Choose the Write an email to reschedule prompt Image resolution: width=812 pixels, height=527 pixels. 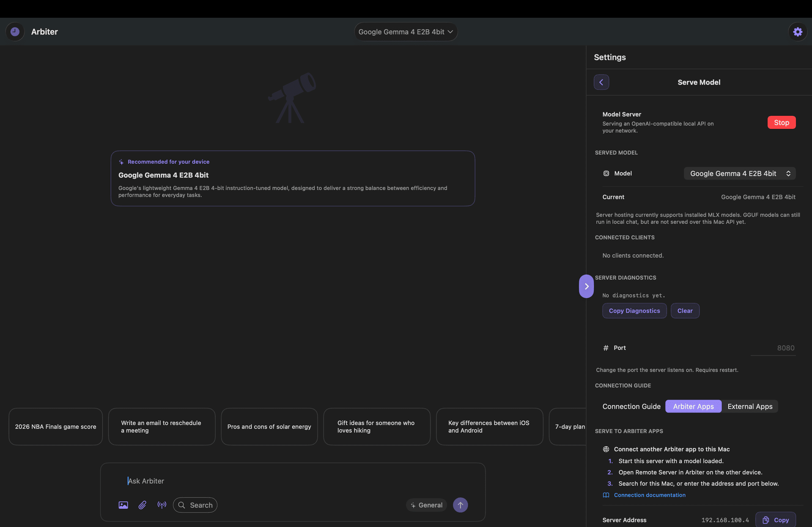[x=162, y=426]
